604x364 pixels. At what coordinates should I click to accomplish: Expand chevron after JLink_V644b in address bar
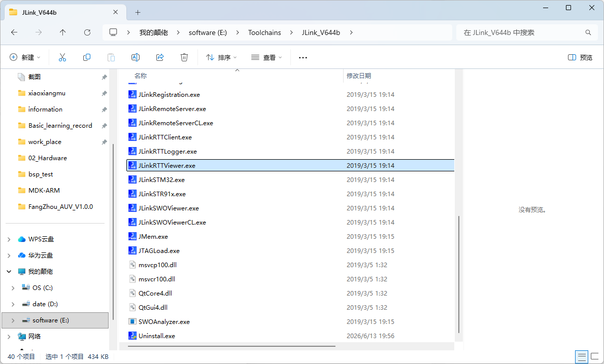pos(351,32)
